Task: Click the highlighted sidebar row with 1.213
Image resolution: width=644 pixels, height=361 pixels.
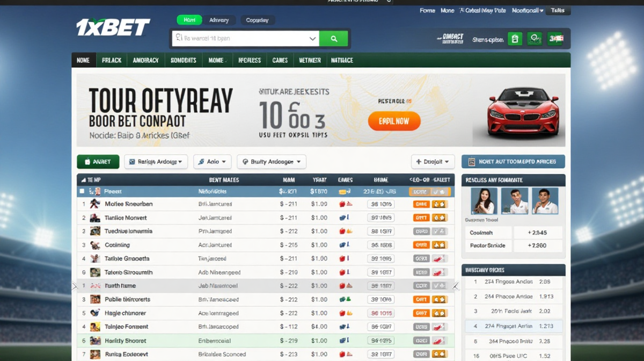Action: coord(514,326)
